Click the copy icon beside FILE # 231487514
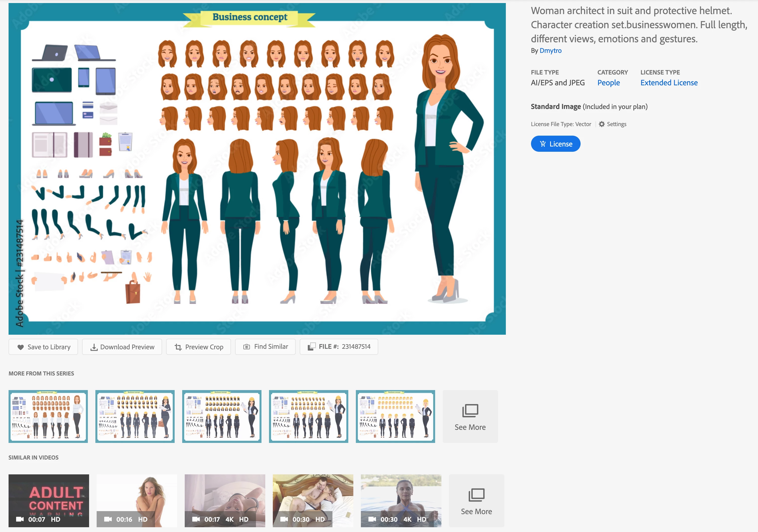Screen dimensions: 758x532 (x=312, y=347)
